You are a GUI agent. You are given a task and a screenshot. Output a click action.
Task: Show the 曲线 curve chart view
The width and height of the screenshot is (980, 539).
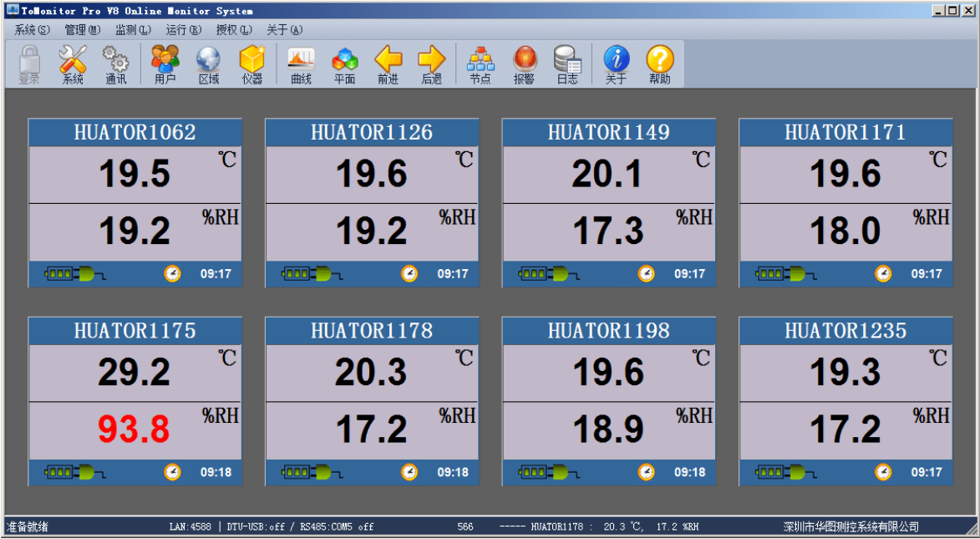pos(301,64)
